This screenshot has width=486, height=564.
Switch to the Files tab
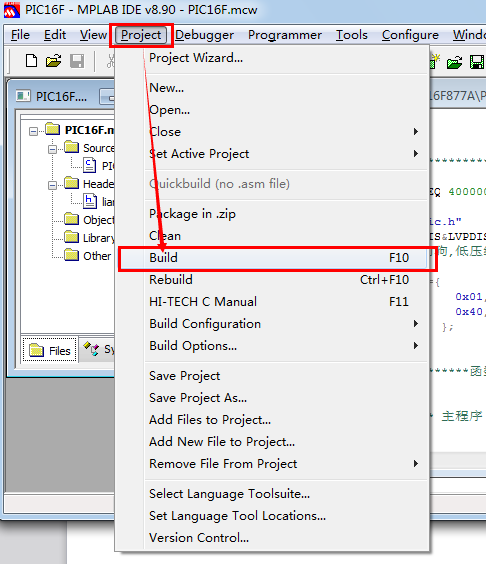tap(50, 350)
